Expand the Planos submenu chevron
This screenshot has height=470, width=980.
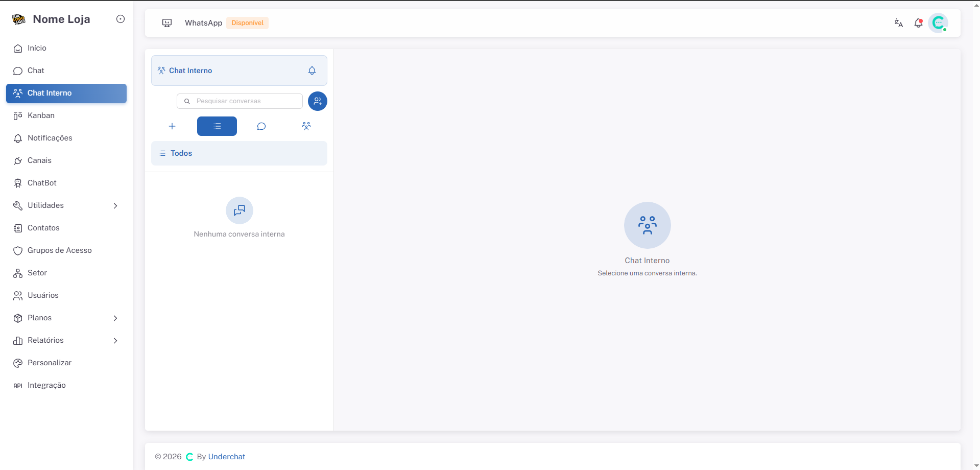[x=115, y=318]
